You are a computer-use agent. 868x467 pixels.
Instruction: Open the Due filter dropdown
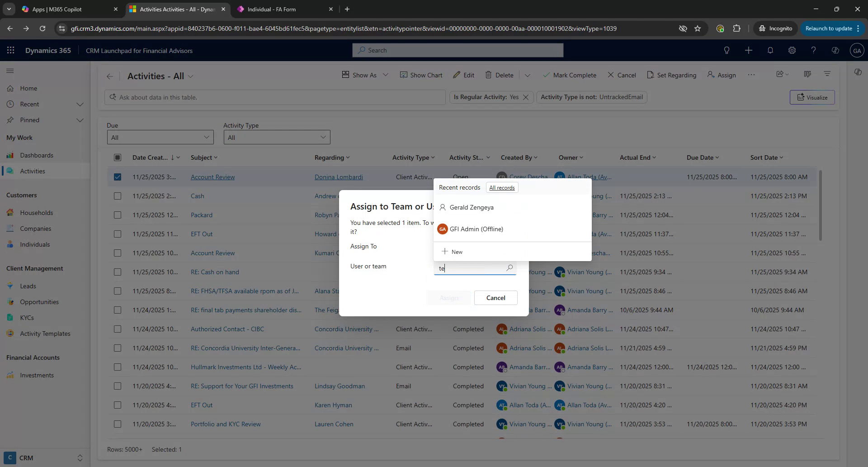point(160,137)
